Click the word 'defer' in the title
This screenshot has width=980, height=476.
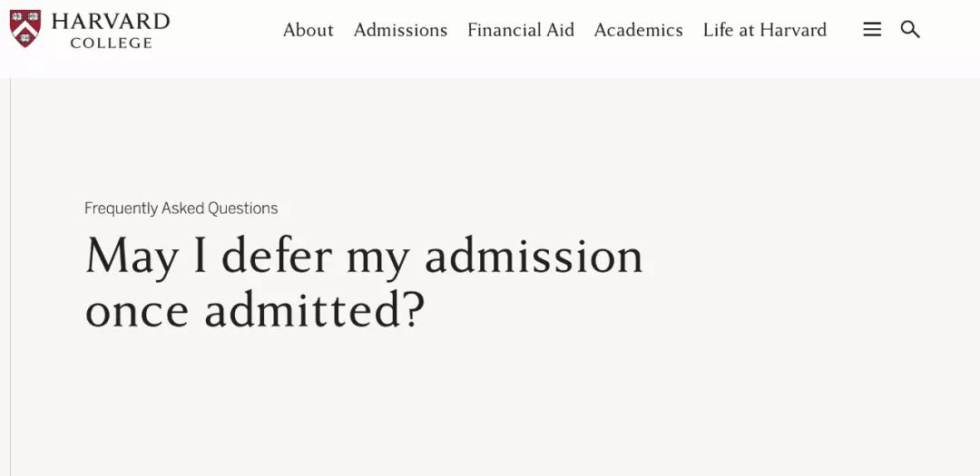tap(276, 256)
